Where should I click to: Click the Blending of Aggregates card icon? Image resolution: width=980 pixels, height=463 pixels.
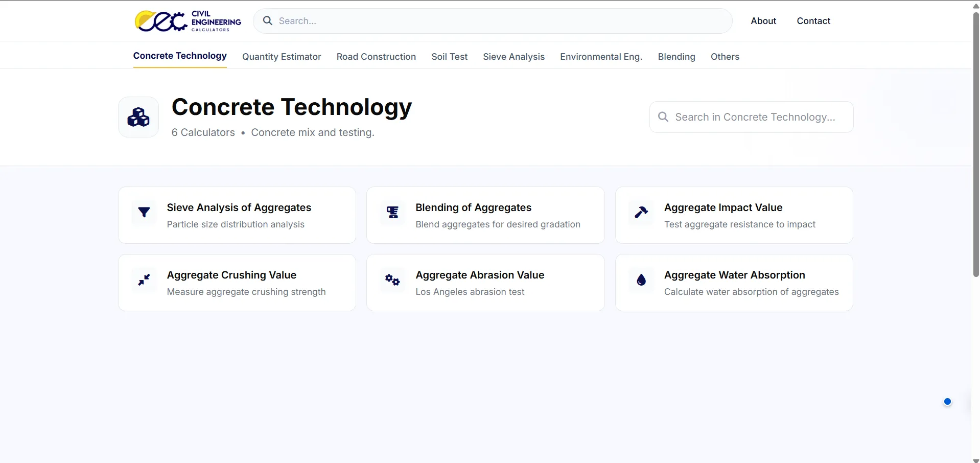click(392, 212)
